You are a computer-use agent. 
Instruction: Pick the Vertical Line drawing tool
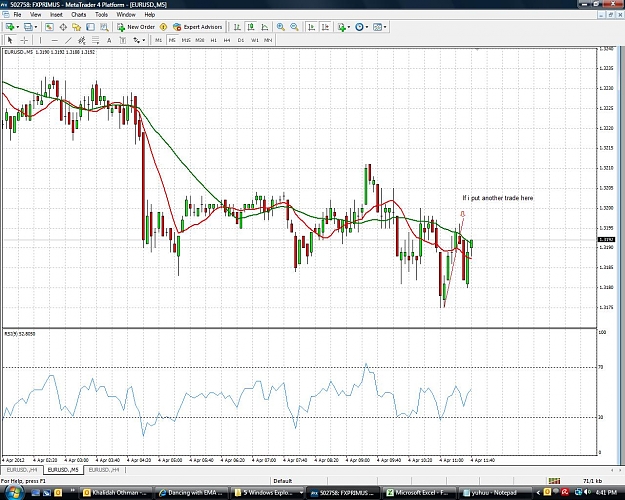40,40
